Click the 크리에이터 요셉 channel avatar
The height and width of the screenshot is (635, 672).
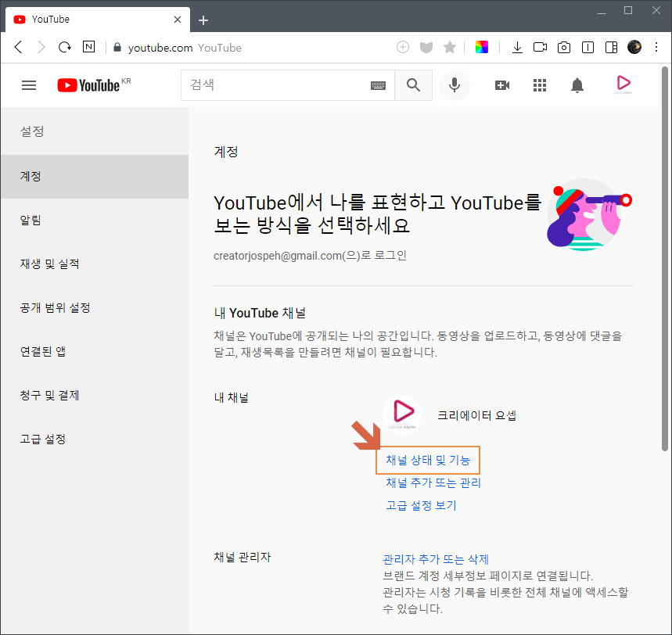click(402, 414)
